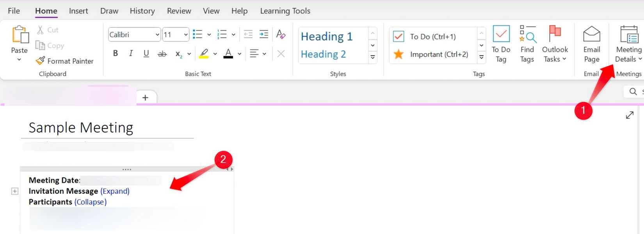Apply the Heading 1 style
Screen dimensions: 644x234
coord(327,36)
